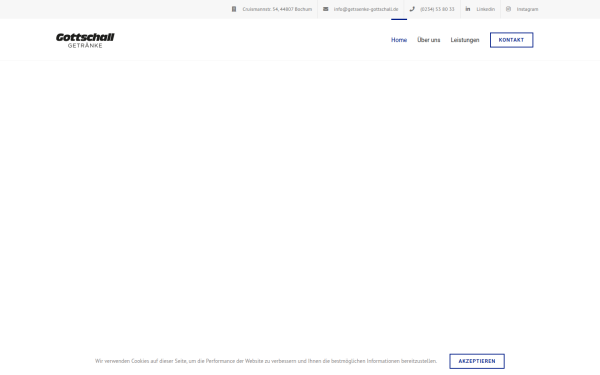
Task: Open the Home menu item
Action: pos(399,40)
